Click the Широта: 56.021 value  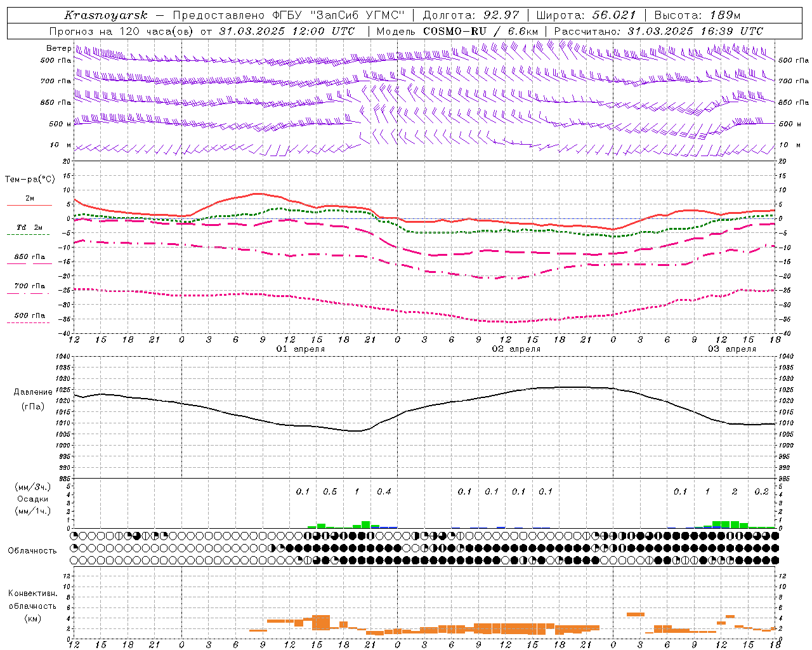[586, 15]
